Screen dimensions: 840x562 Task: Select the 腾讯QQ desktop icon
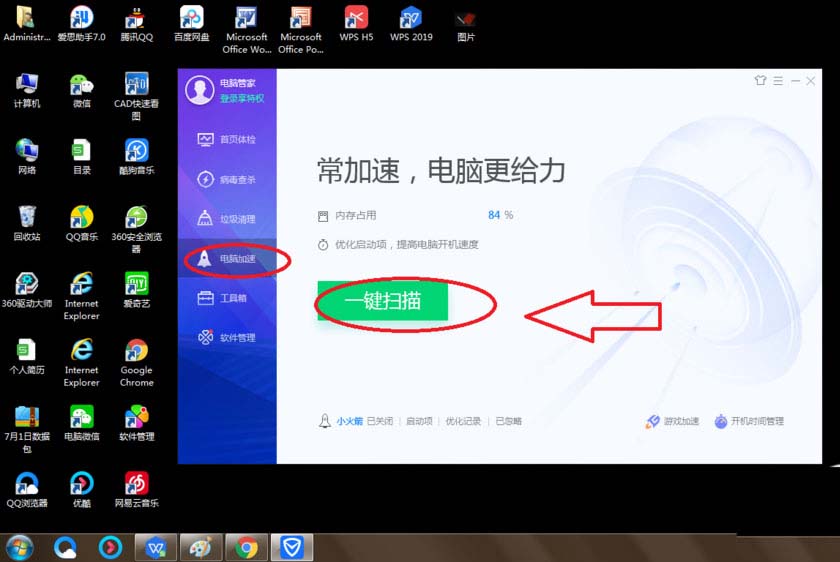point(136,24)
